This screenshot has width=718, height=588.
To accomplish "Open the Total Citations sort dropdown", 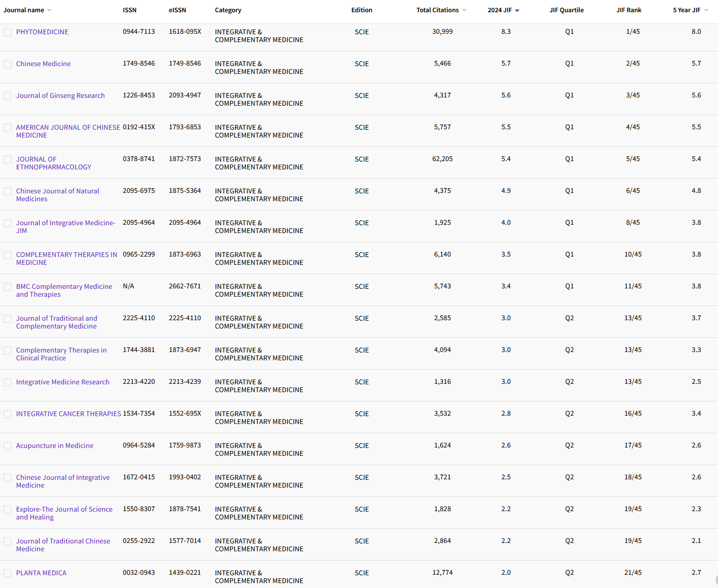I will coord(464,10).
